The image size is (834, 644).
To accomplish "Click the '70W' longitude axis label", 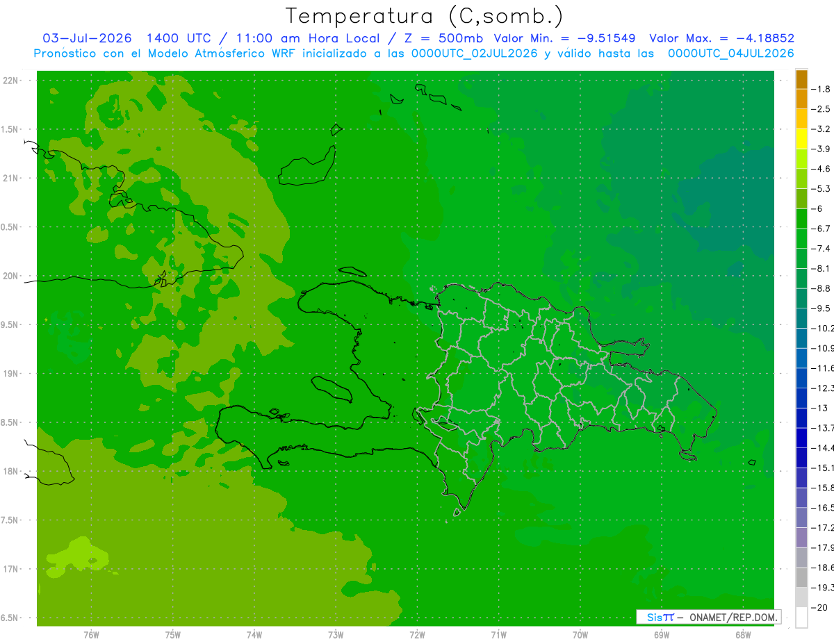I will (x=580, y=634).
